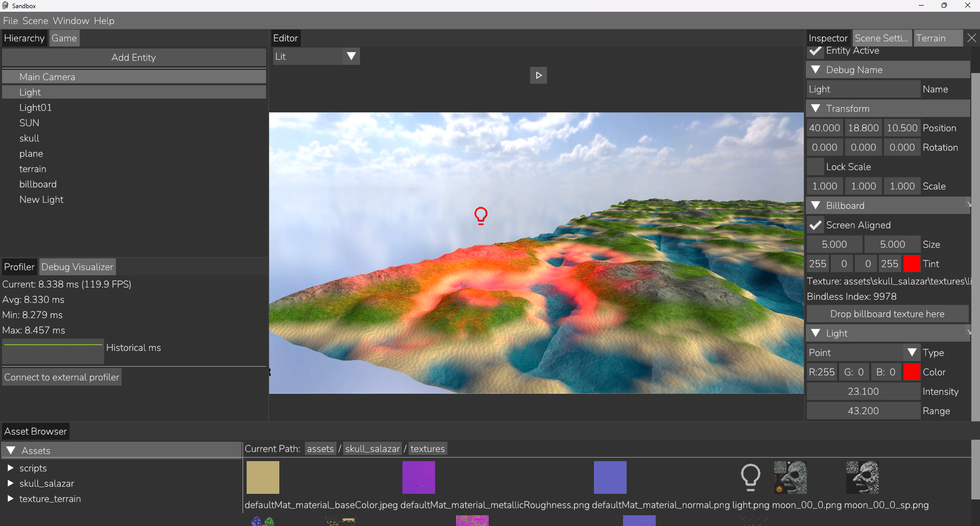Click the Add Entity button
Screen dimensions: 980x526
pos(134,58)
